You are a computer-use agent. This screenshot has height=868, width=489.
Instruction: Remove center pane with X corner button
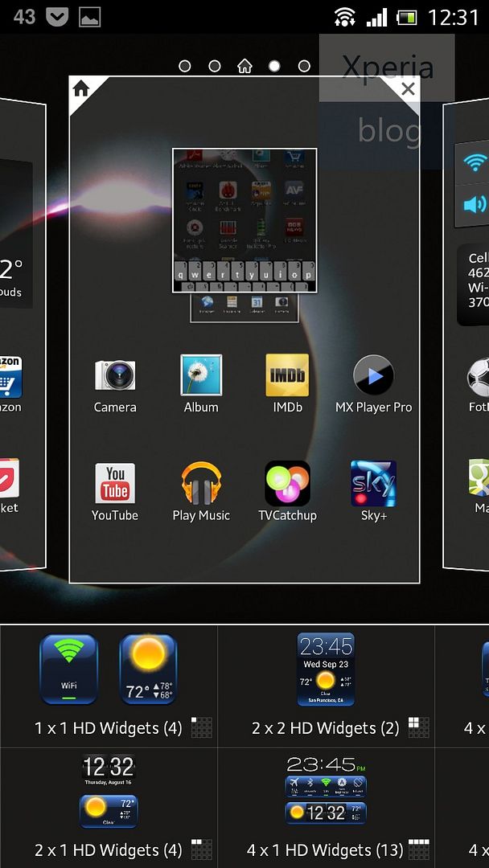(408, 88)
